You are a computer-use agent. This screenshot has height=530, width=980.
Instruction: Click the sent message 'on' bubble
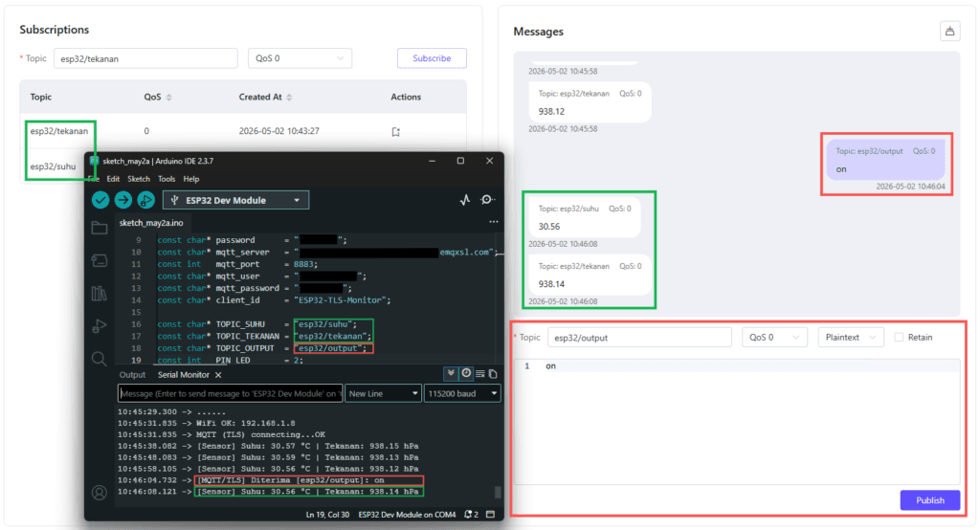885,160
